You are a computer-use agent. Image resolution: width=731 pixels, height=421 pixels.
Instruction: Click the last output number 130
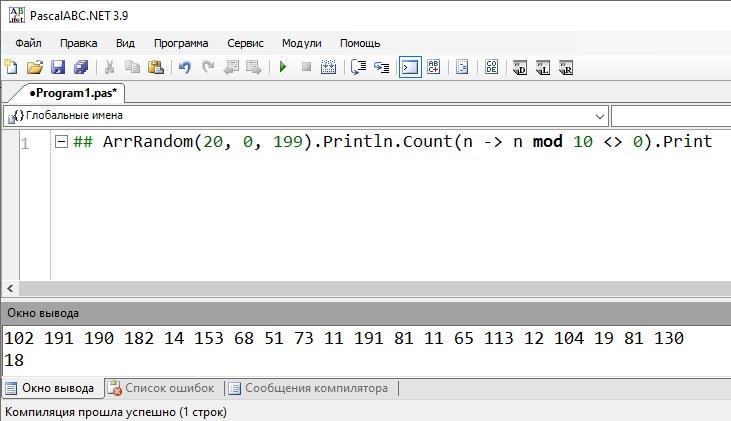(x=669, y=338)
